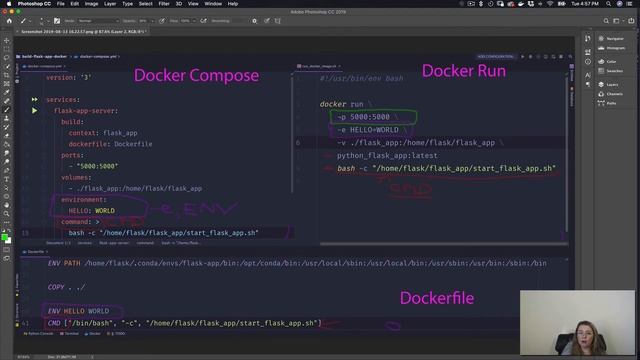Select the Move tool
Screen dimensions: 640x360
pyautogui.click(x=7, y=40)
